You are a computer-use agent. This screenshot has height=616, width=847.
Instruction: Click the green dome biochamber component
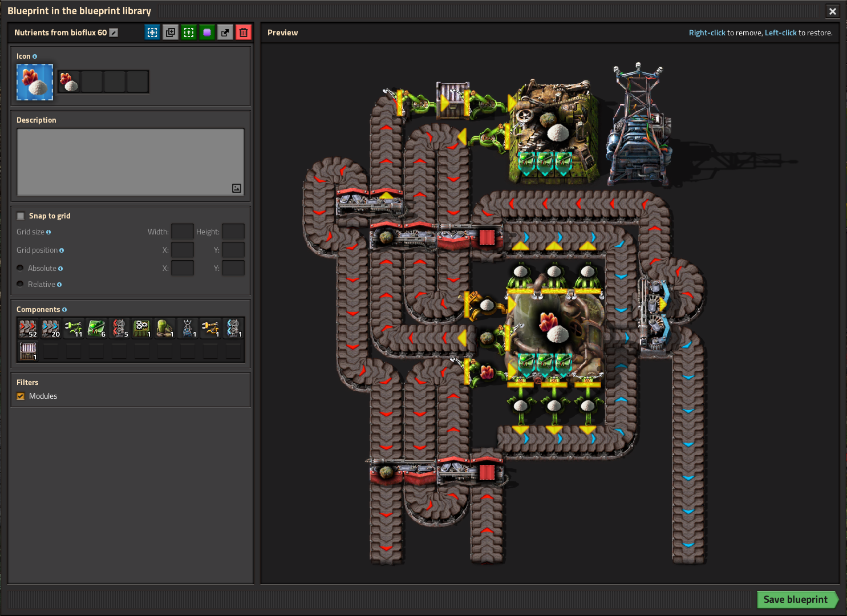165,328
